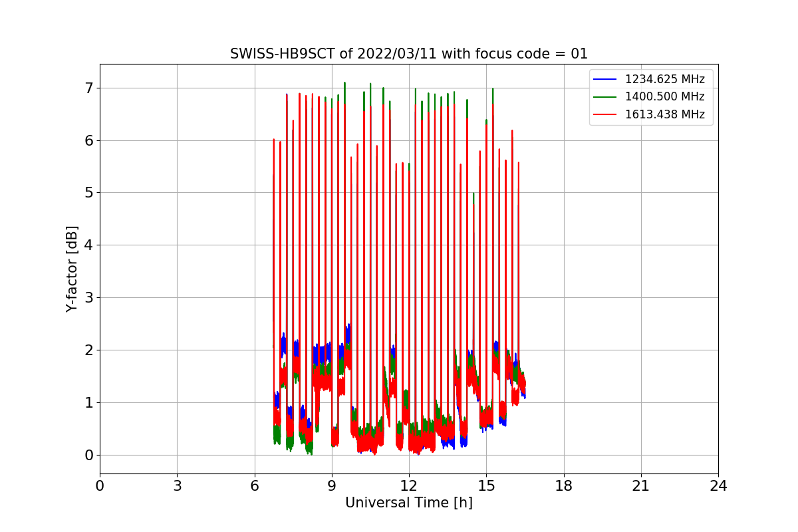Click y-axis tick label 4
The image size is (798, 532).
88,245
